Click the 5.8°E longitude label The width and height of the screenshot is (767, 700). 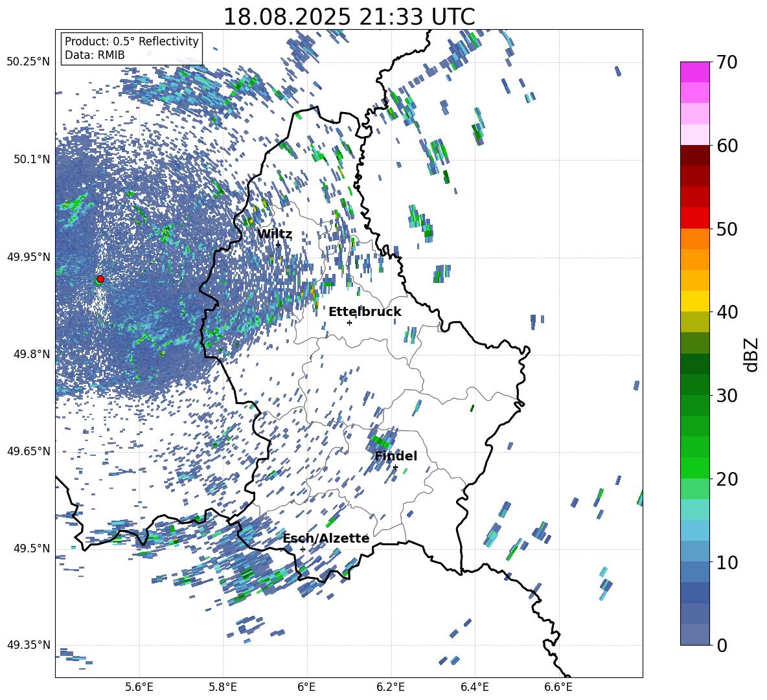(x=223, y=687)
